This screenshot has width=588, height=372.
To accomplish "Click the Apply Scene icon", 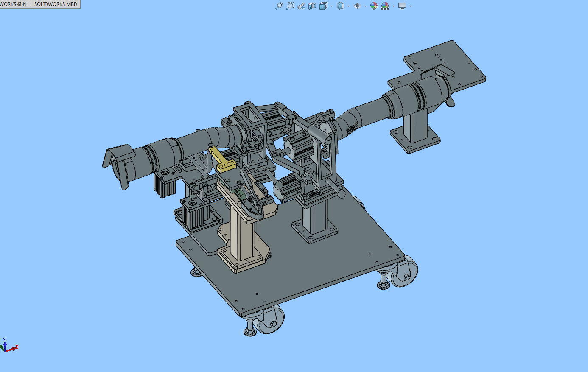I will pyautogui.click(x=385, y=6).
